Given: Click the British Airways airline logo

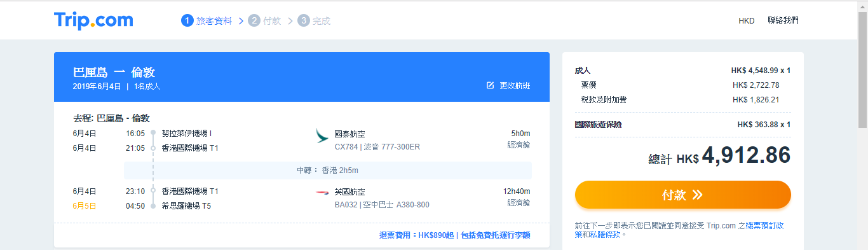Looking at the screenshot, I should 322,191.
